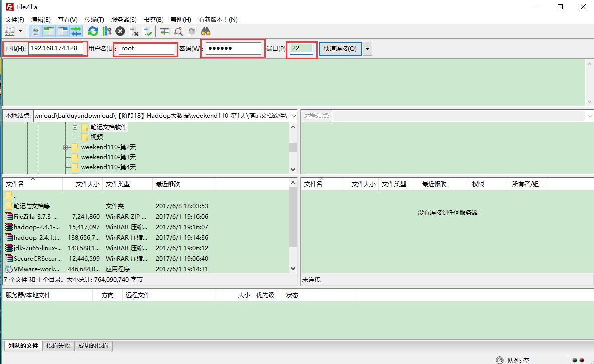Click the message log scroll-up arrow
594x364 pixels.
coord(590,64)
